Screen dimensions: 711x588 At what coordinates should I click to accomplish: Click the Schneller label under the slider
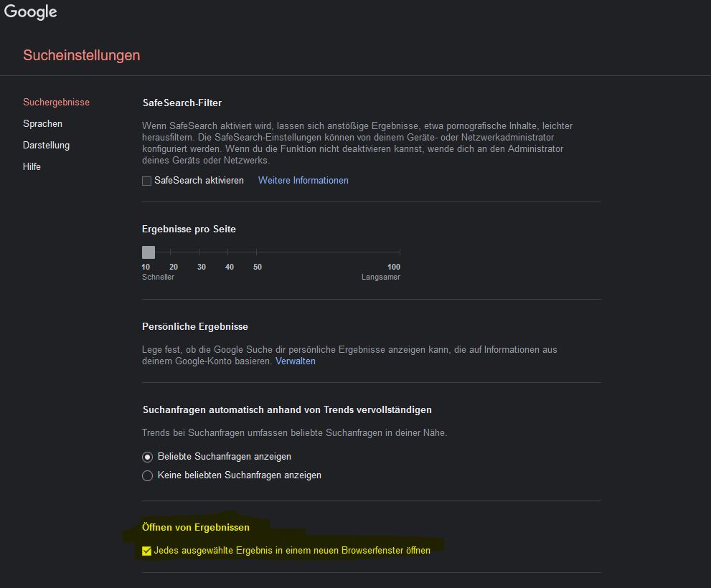coord(158,277)
